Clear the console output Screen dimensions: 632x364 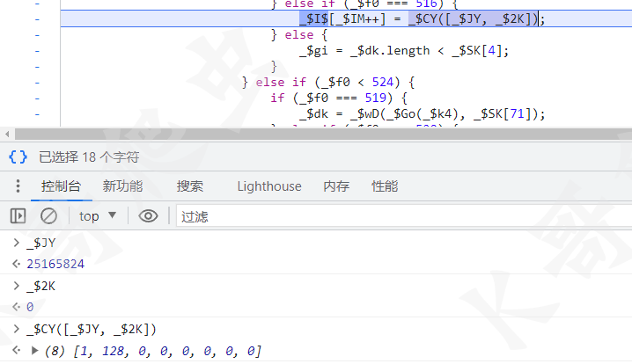tap(48, 216)
